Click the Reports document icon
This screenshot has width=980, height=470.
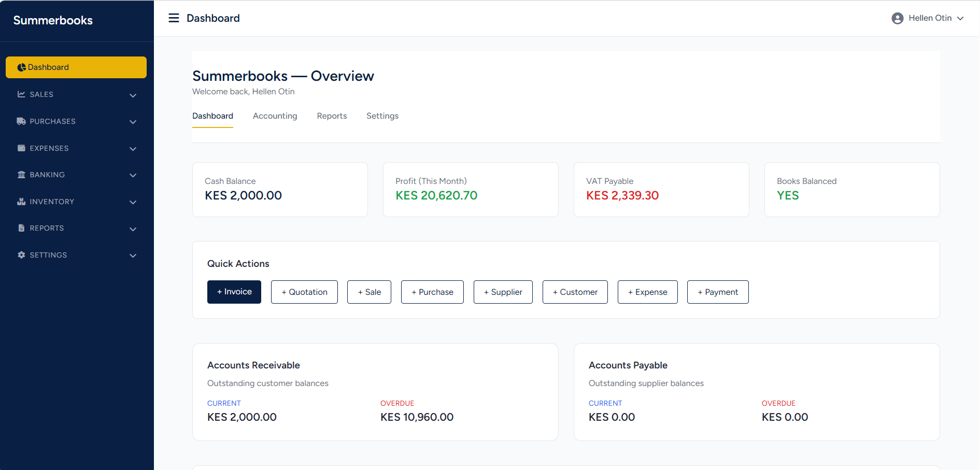pos(21,228)
